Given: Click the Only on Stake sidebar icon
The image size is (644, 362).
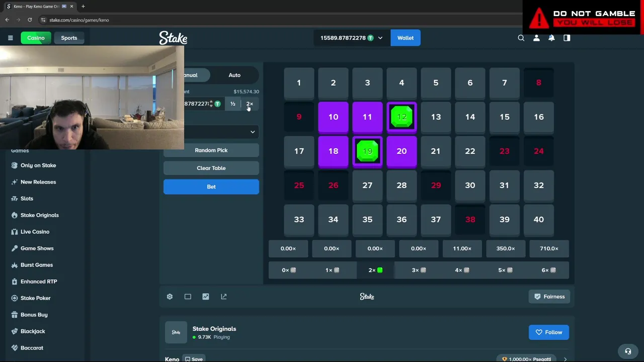Looking at the screenshot, I should (x=14, y=165).
